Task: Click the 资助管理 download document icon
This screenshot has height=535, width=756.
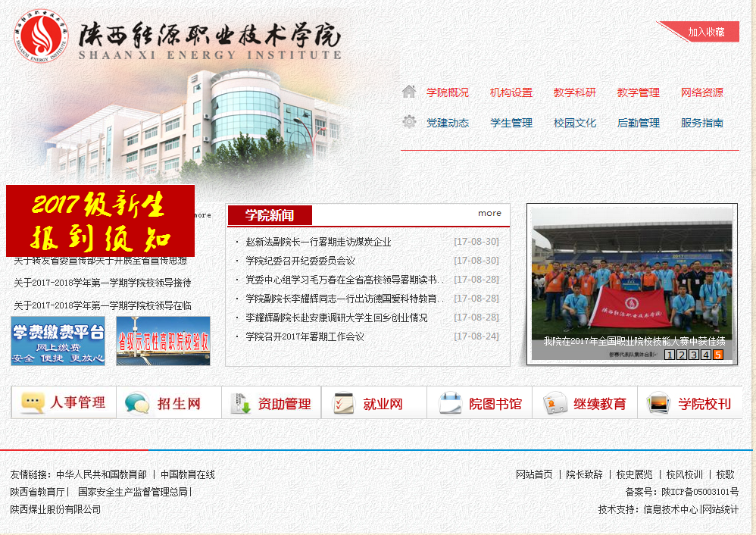Action: [241, 403]
